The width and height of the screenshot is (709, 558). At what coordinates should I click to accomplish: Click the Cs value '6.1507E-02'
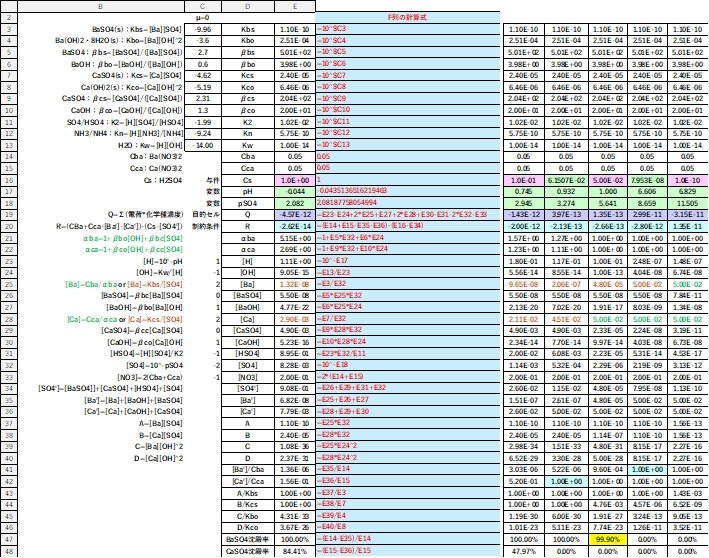point(566,180)
